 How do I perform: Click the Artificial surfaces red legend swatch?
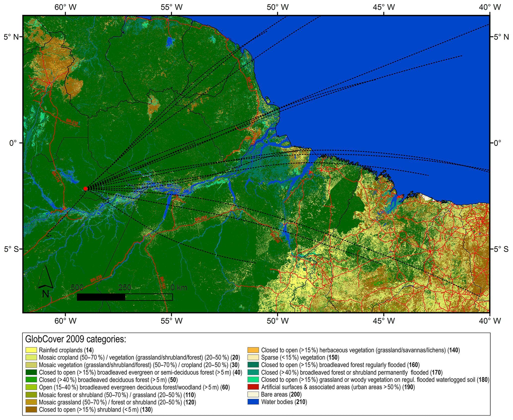[x=253, y=387]
